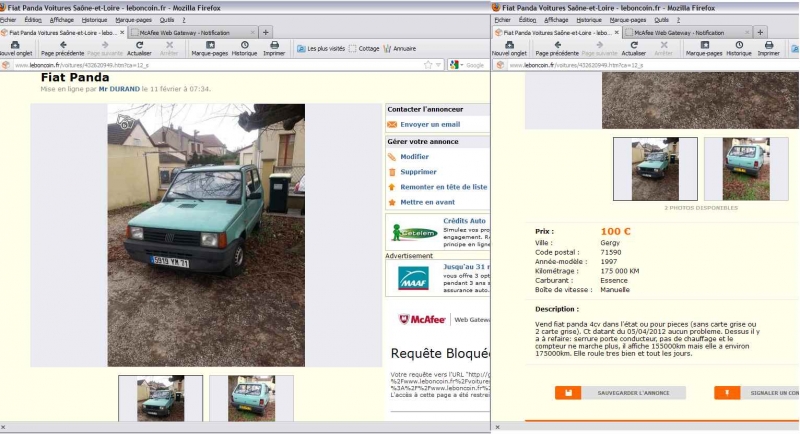Add new tab with plus button in right window
The image size is (800, 434).
[x=760, y=32]
